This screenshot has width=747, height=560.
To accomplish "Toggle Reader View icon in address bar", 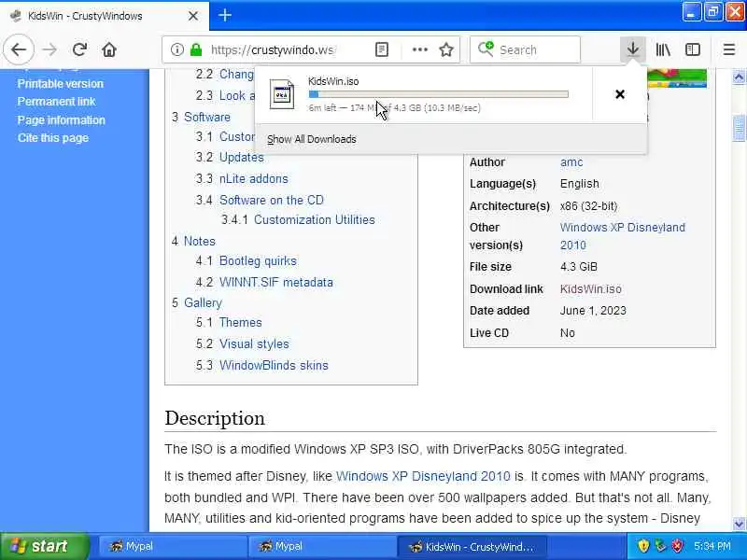I will click(x=382, y=49).
